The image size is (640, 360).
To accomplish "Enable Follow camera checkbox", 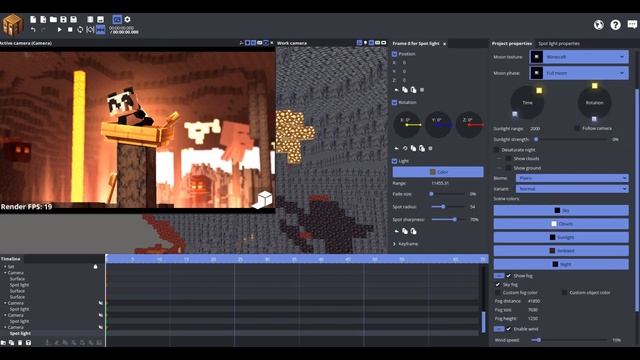I will (x=577, y=128).
